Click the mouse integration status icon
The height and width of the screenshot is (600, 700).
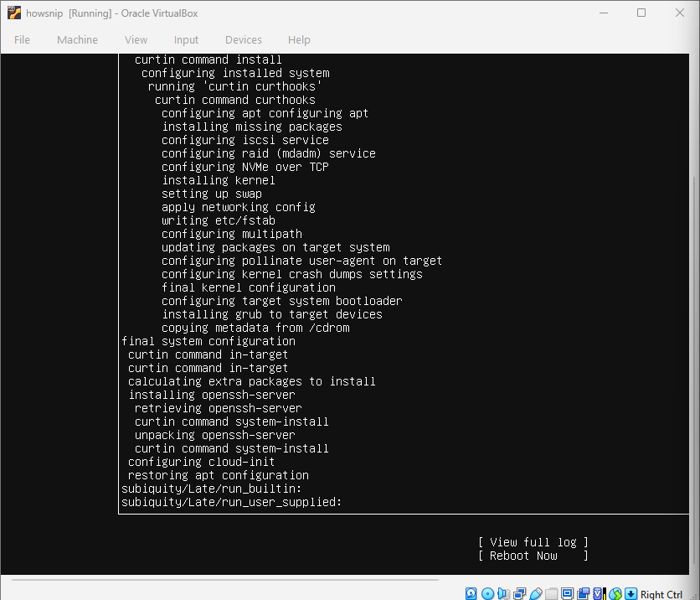point(615,594)
